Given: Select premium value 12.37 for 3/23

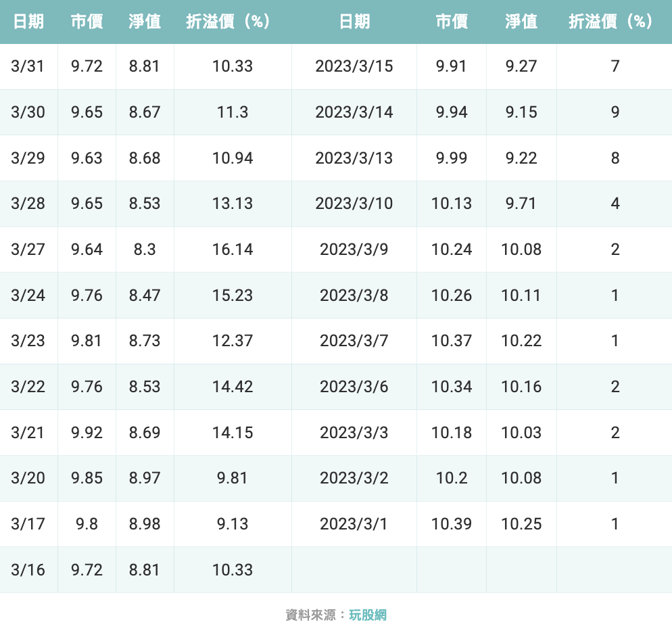Looking at the screenshot, I should [233, 341].
